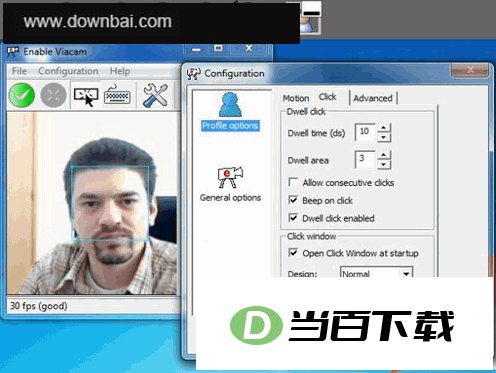Expand the Design dropdown showing Normal
Image resolution: width=496 pixels, height=373 pixels.
pyautogui.click(x=406, y=273)
